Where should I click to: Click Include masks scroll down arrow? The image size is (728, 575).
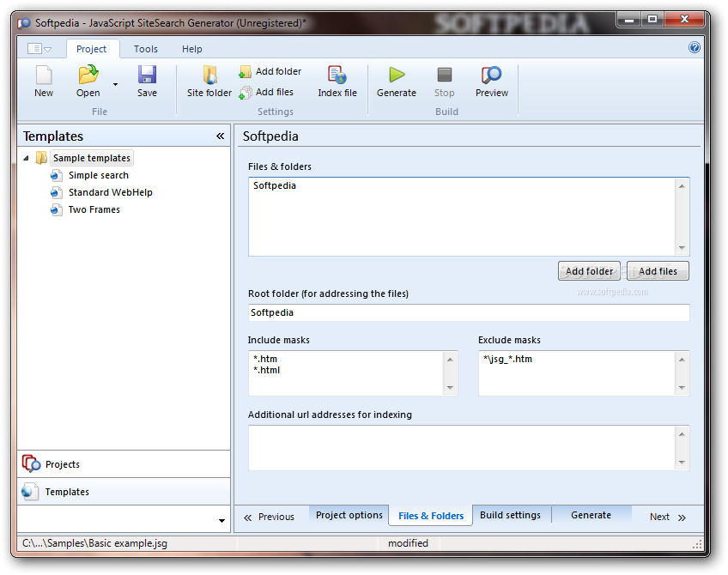[x=450, y=388]
